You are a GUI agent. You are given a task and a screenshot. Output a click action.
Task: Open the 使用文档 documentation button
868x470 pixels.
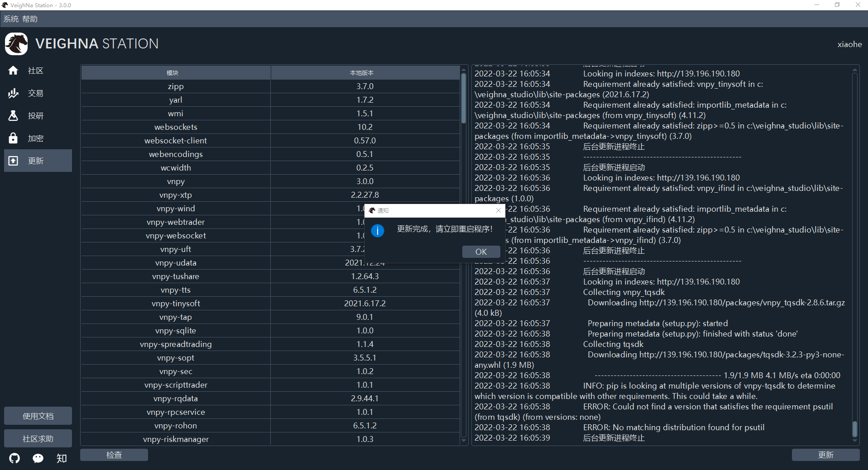pyautogui.click(x=38, y=416)
